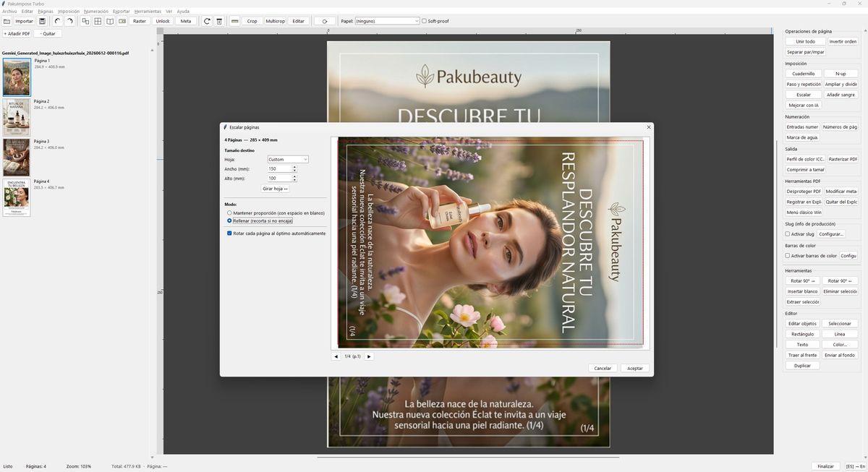The image size is (868, 472).
Task: Click the Desproteger PDF button
Action: (x=804, y=192)
